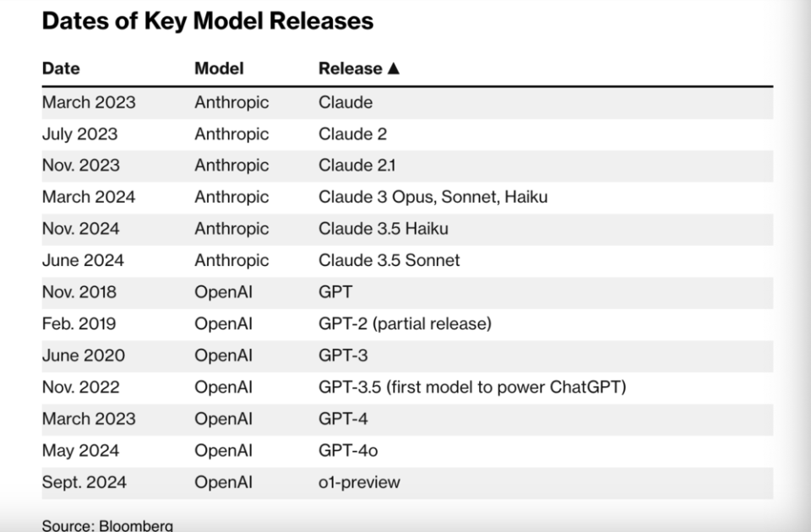Click the Release column sort arrow
Screen dimensions: 811x532
click(x=393, y=68)
